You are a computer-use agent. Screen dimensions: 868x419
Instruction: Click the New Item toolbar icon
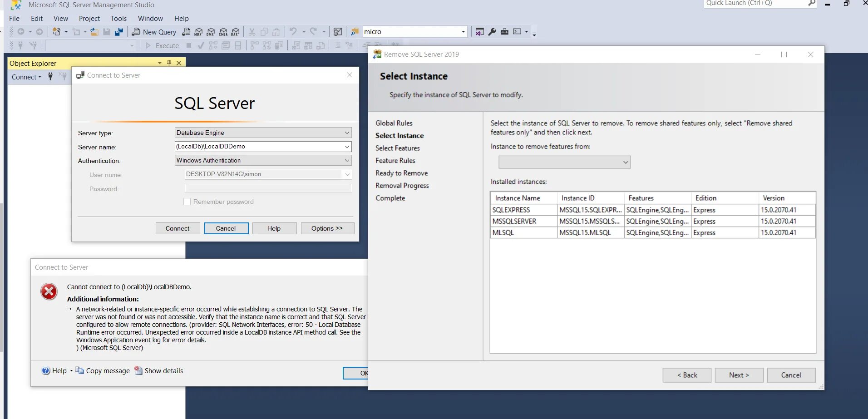[56, 32]
